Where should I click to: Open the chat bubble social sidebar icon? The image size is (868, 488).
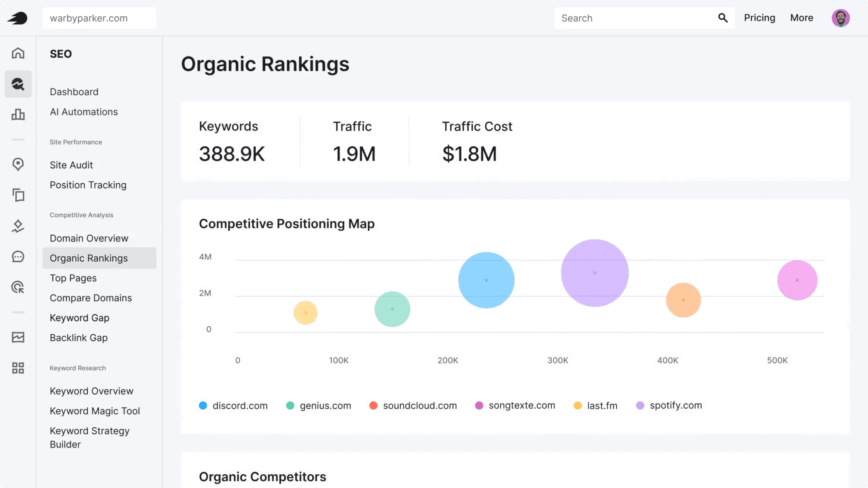pyautogui.click(x=18, y=257)
